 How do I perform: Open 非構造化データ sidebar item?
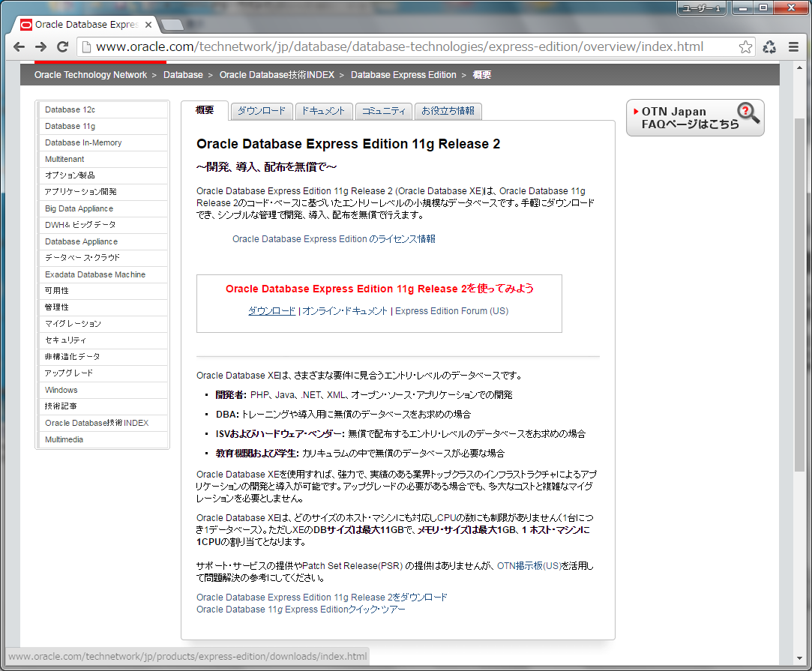[103, 357]
